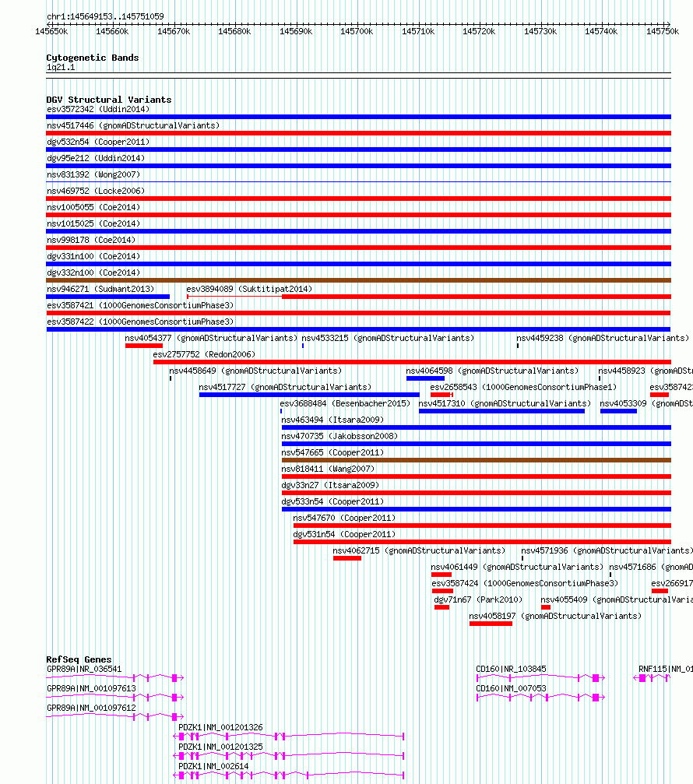Viewport: 693px width, 784px height.
Task: Click the dgv71n67 (Park2010) label
Action: click(478, 599)
